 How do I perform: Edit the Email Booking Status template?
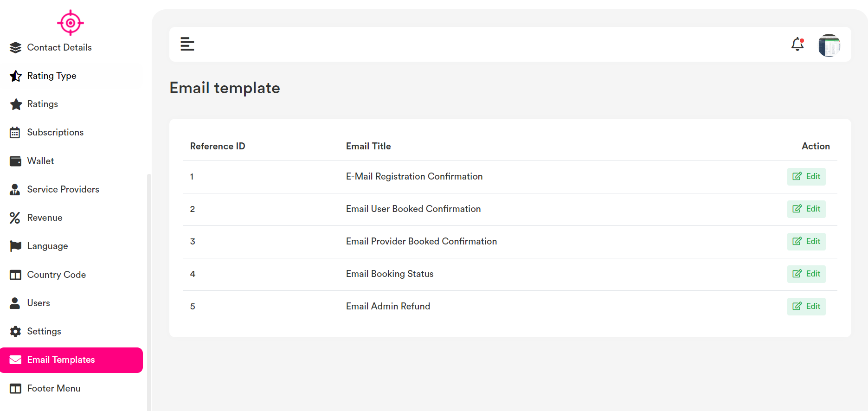point(806,274)
